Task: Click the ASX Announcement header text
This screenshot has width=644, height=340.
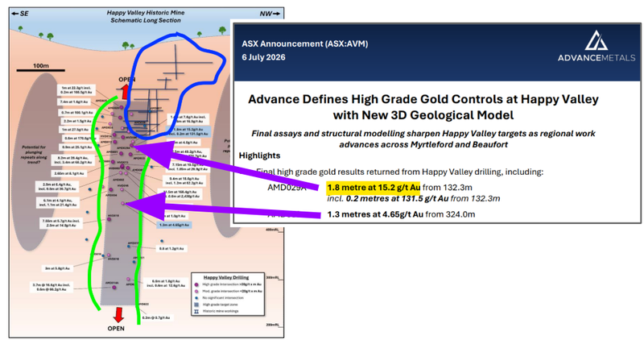Action: pos(305,44)
